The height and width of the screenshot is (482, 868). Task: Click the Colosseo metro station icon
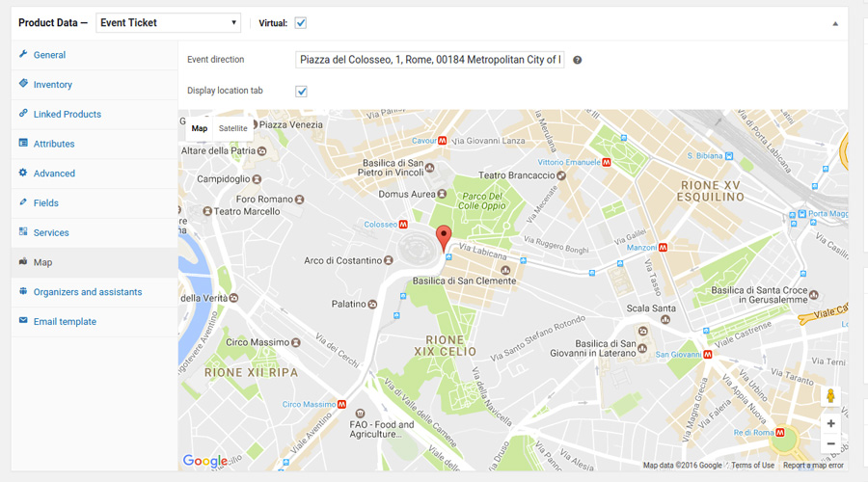pyautogui.click(x=404, y=225)
